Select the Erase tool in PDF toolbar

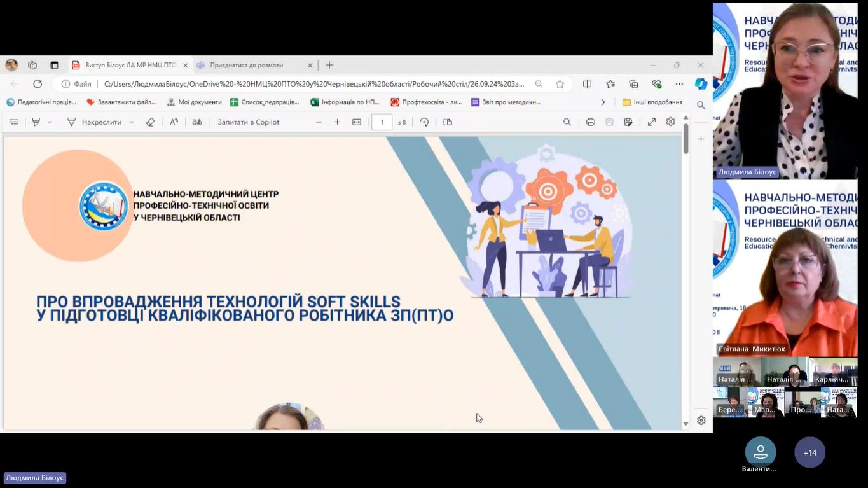(x=150, y=122)
